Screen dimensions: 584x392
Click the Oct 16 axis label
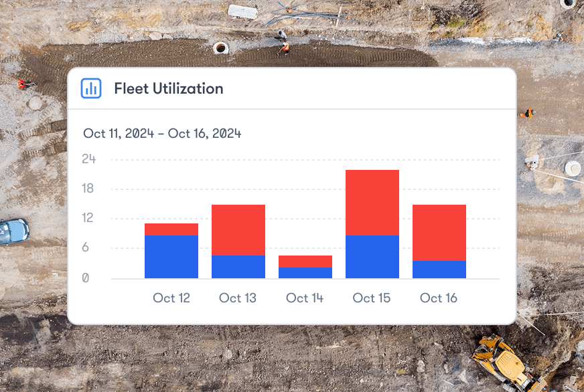click(439, 298)
